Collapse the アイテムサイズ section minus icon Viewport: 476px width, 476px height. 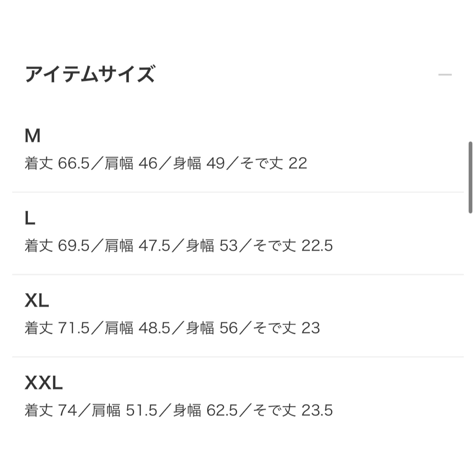pyautogui.click(x=445, y=74)
